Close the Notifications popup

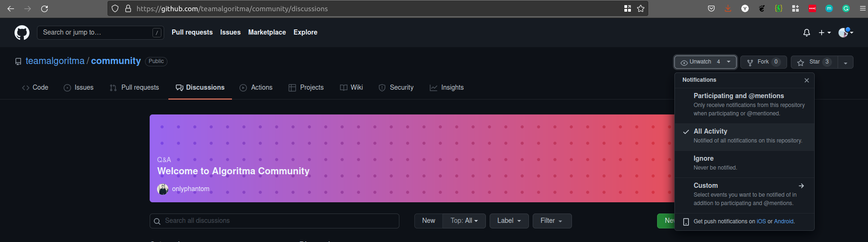pyautogui.click(x=807, y=80)
